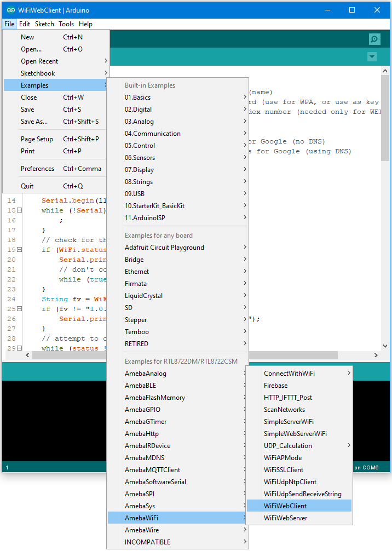Choose Print in the File menu
This screenshot has width=392, height=551.
click(55, 151)
